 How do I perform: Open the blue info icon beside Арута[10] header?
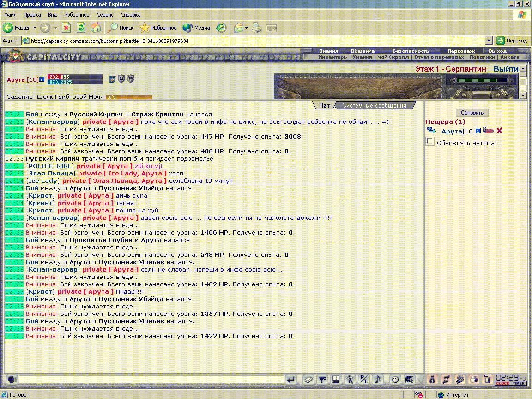point(42,79)
